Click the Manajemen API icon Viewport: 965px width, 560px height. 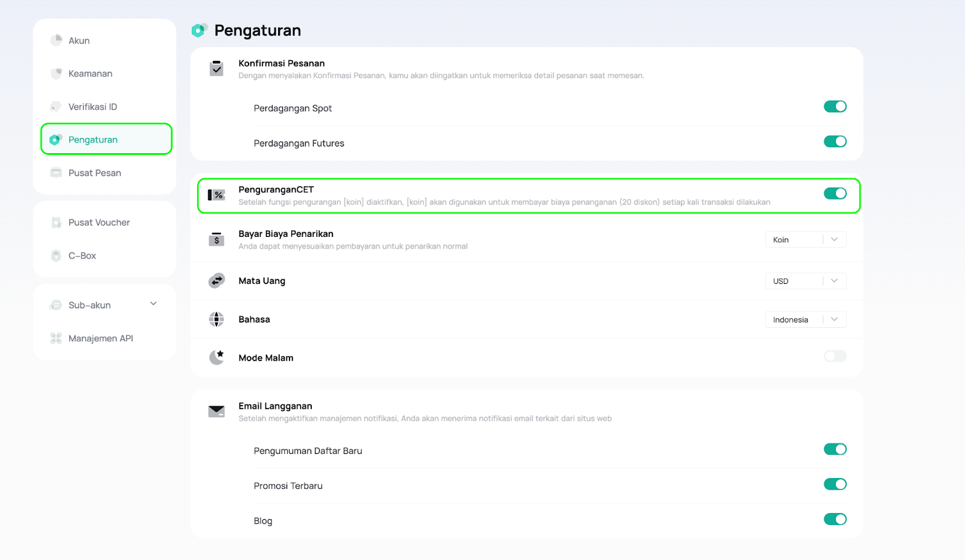pos(56,338)
